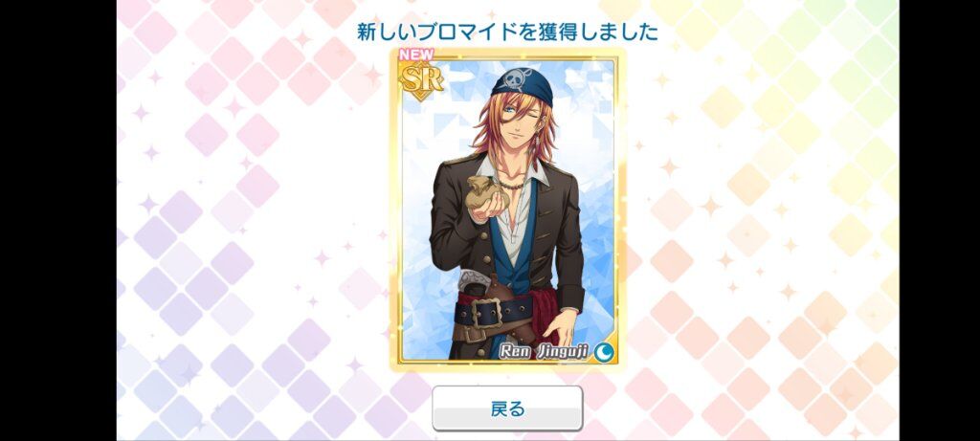
Task: Click the left black letterbox bar
Action: pyautogui.click(x=58, y=220)
